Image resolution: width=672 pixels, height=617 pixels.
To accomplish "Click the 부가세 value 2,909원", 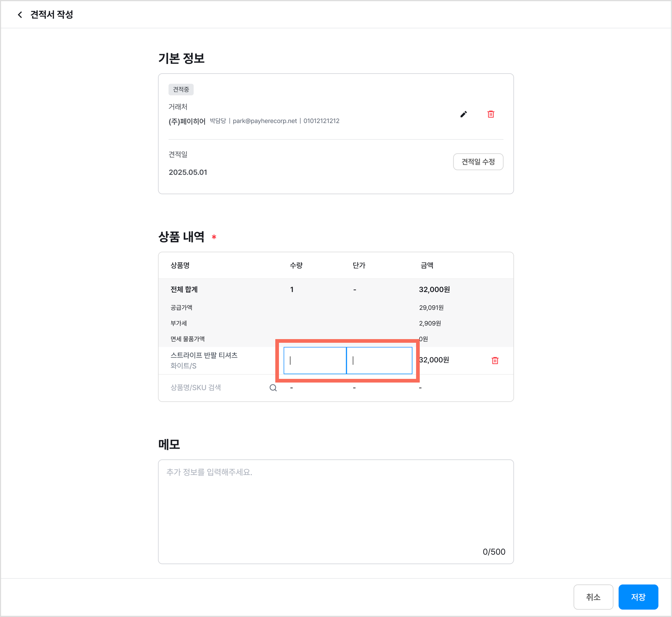I will [430, 323].
